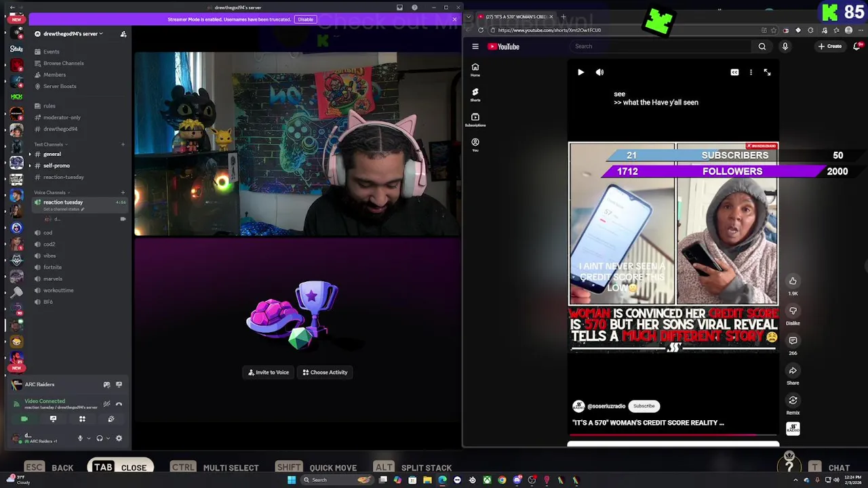The width and height of the screenshot is (868, 488).
Task: Open the Windows Start menu
Action: click(292, 480)
